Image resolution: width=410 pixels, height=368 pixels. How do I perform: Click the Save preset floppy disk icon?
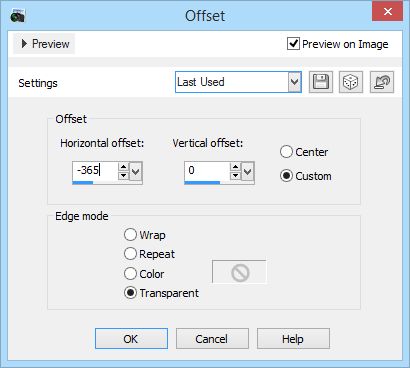pos(321,82)
